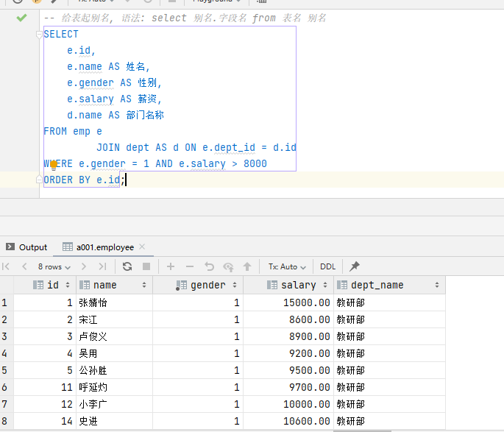504x432 pixels.
Task: Jump to the last results page
Action: [x=102, y=266]
